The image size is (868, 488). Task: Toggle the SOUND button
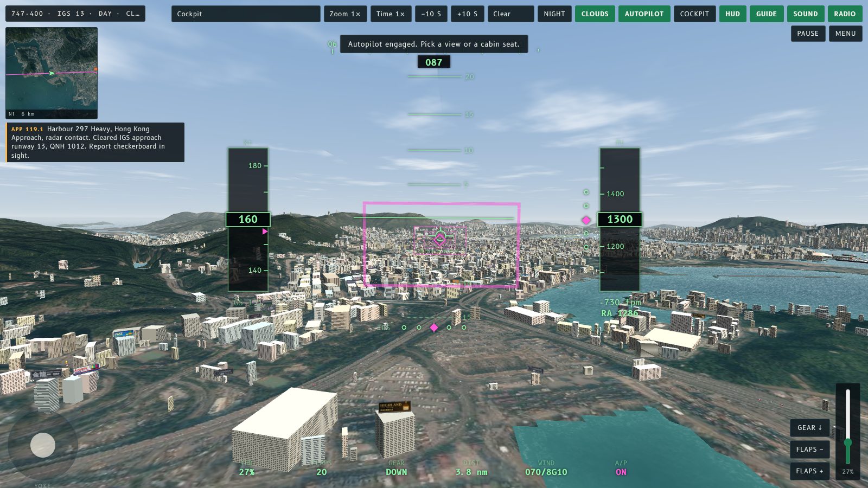pos(805,14)
